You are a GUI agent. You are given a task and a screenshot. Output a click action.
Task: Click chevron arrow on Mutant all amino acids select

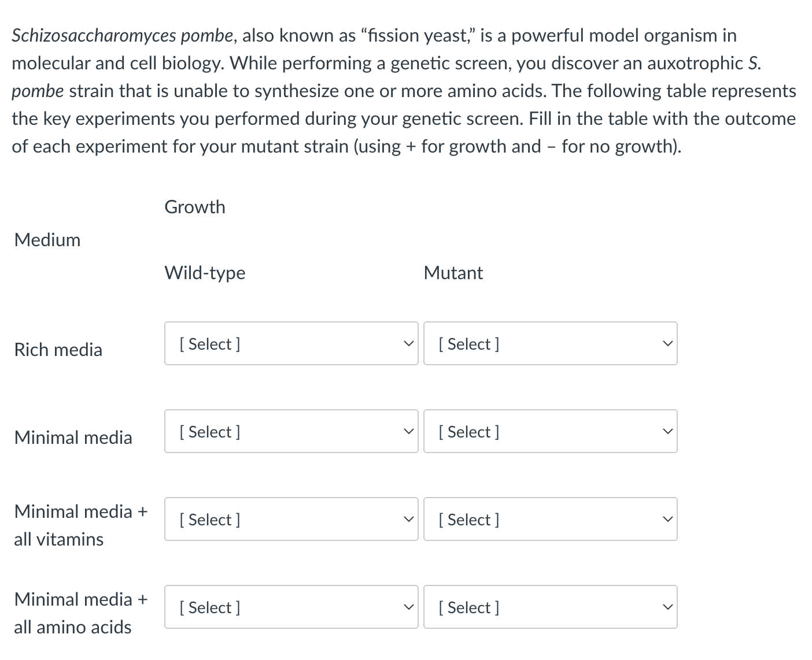coord(667,607)
